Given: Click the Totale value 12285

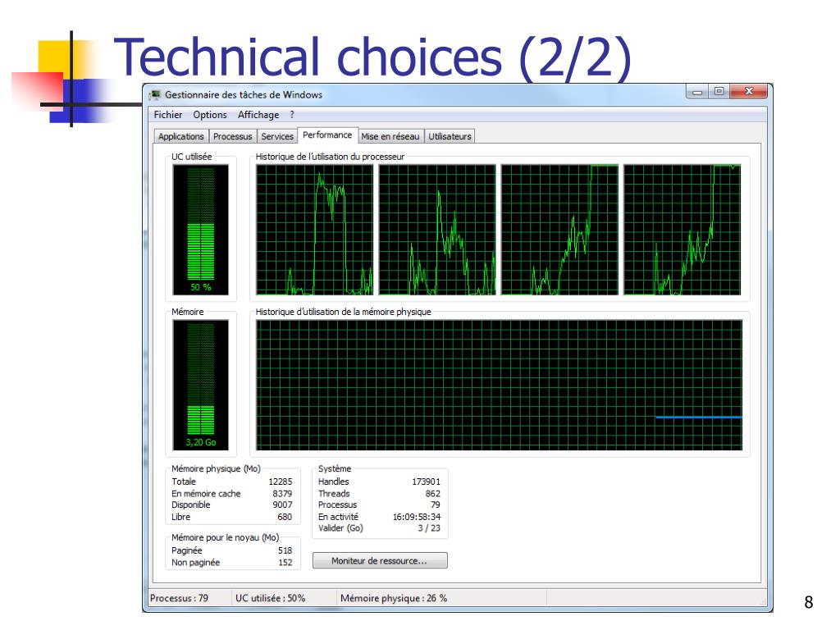Looking at the screenshot, I should pos(281,482).
